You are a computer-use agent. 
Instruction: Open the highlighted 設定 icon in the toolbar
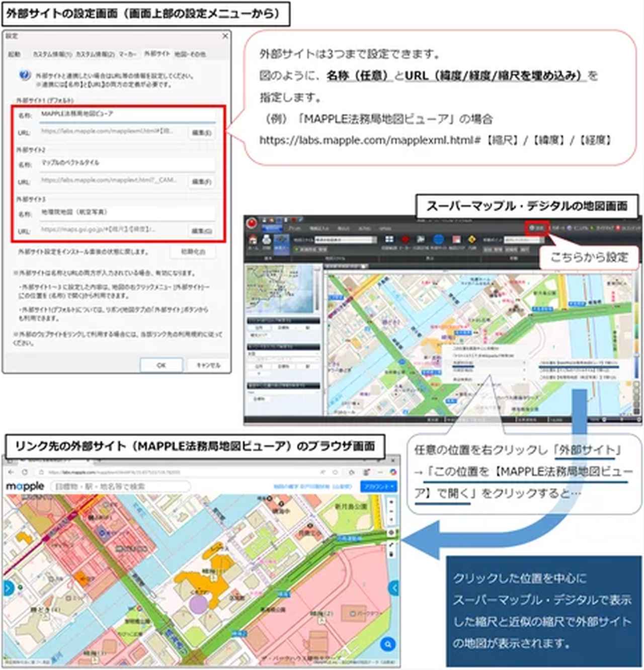coord(536,227)
